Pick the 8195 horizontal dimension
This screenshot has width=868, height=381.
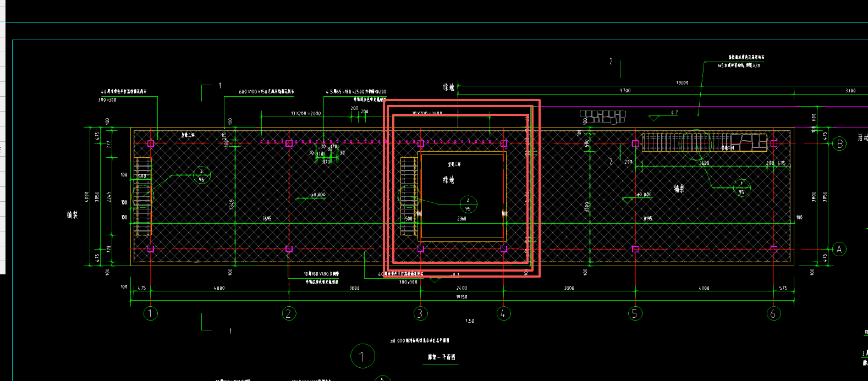(648, 219)
